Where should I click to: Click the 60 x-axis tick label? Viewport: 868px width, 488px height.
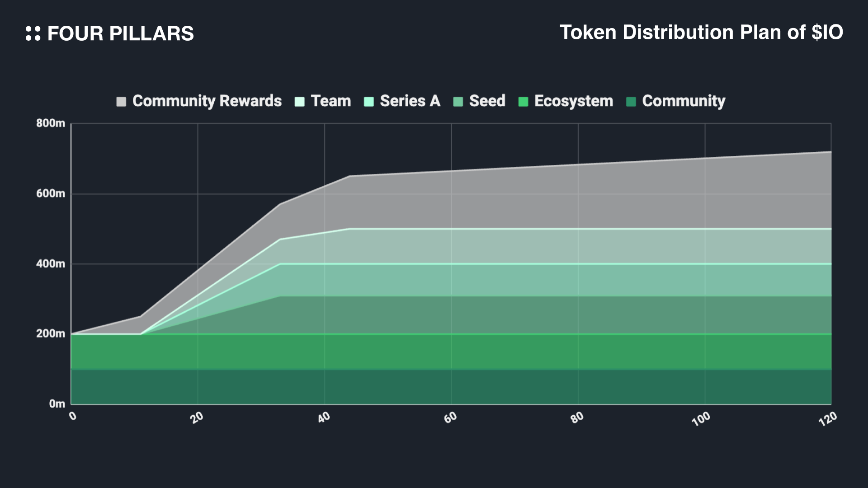pyautogui.click(x=450, y=418)
